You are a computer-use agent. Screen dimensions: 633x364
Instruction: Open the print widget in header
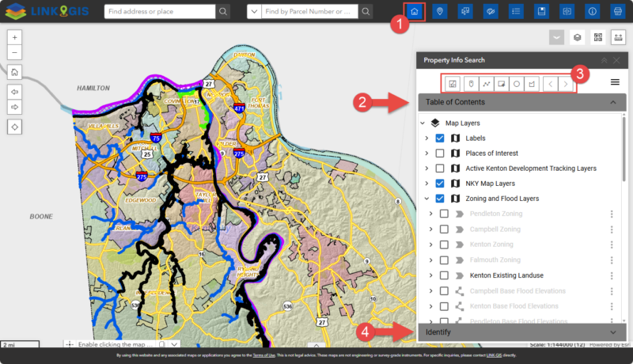pyautogui.click(x=618, y=11)
